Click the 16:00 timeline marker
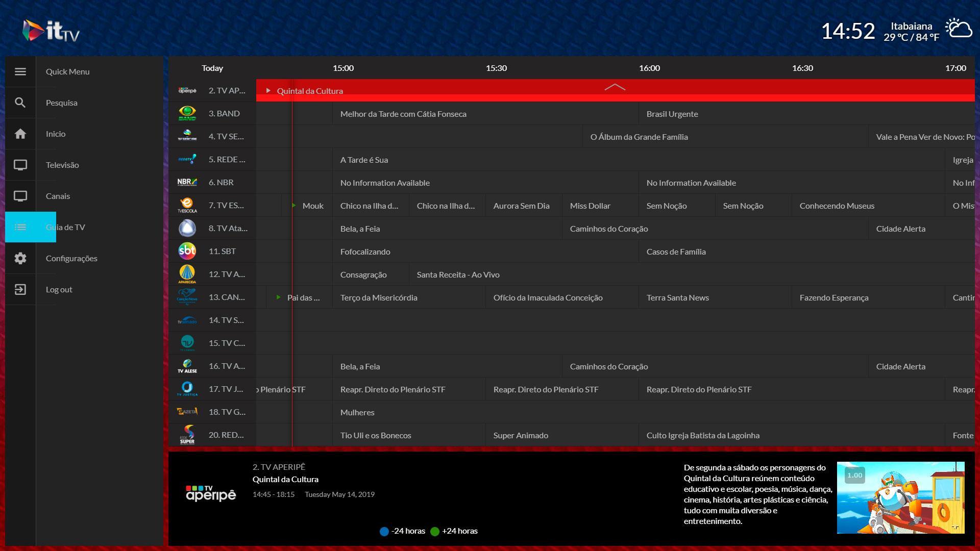This screenshot has height=551, width=980. coord(649,68)
